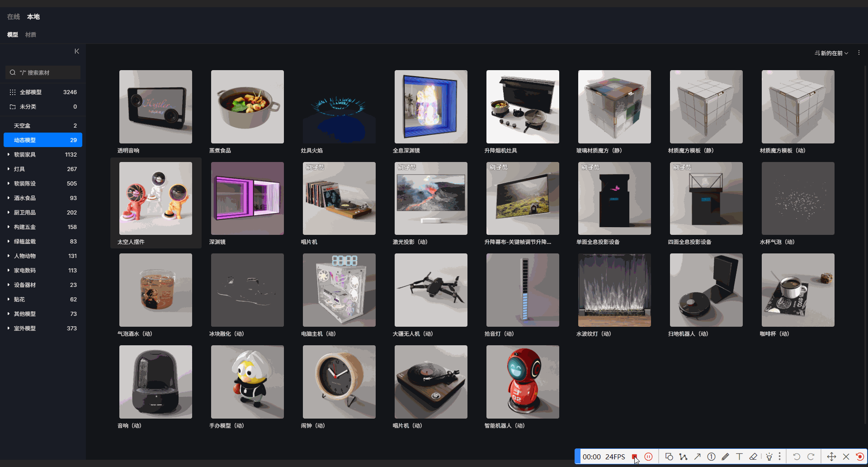The width and height of the screenshot is (868, 467).
Task: Switch to the 材质 tab
Action: (x=31, y=35)
